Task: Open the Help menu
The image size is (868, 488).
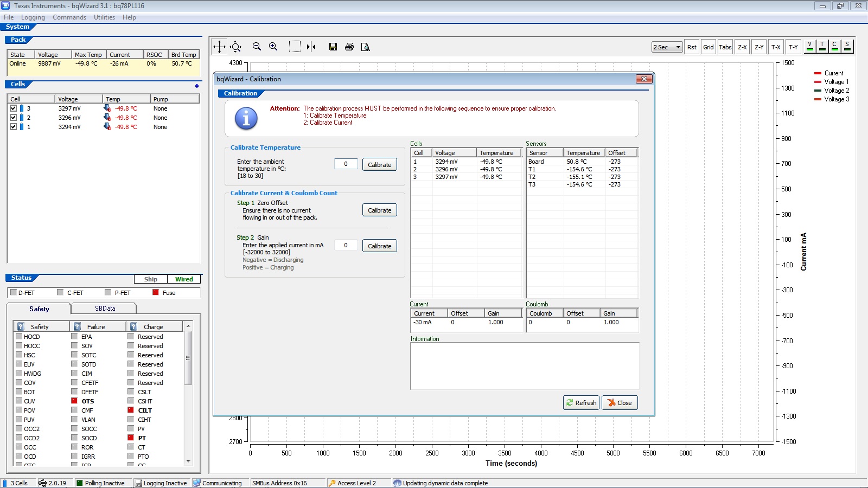Action: (x=129, y=17)
